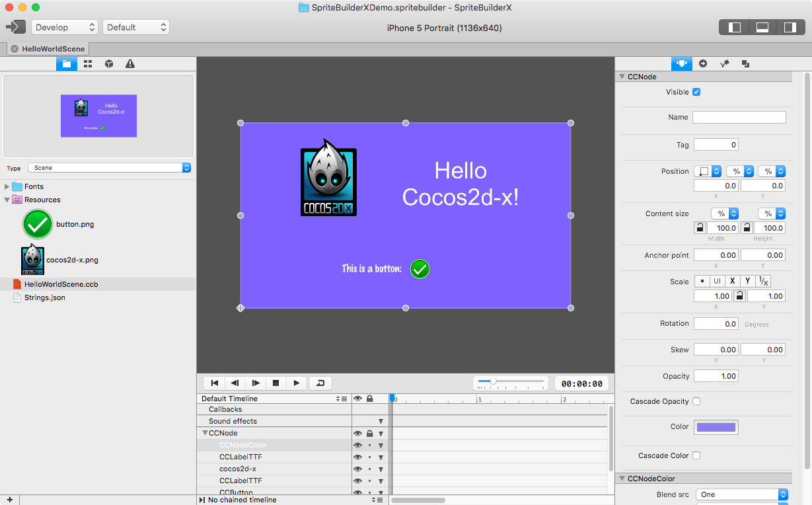This screenshot has height=505, width=812.
Task: Play the timeline animation
Action: (x=297, y=383)
